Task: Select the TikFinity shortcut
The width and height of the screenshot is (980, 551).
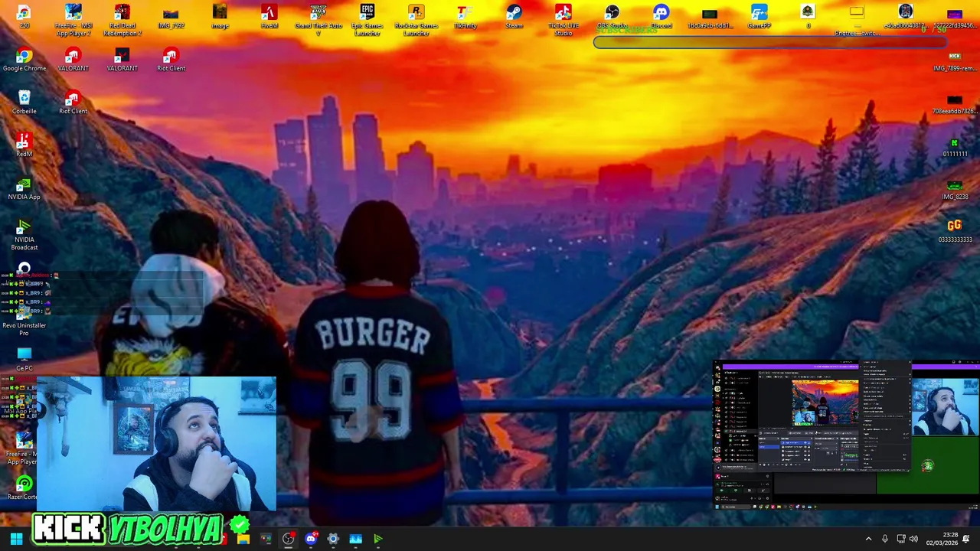Action: 465,17
